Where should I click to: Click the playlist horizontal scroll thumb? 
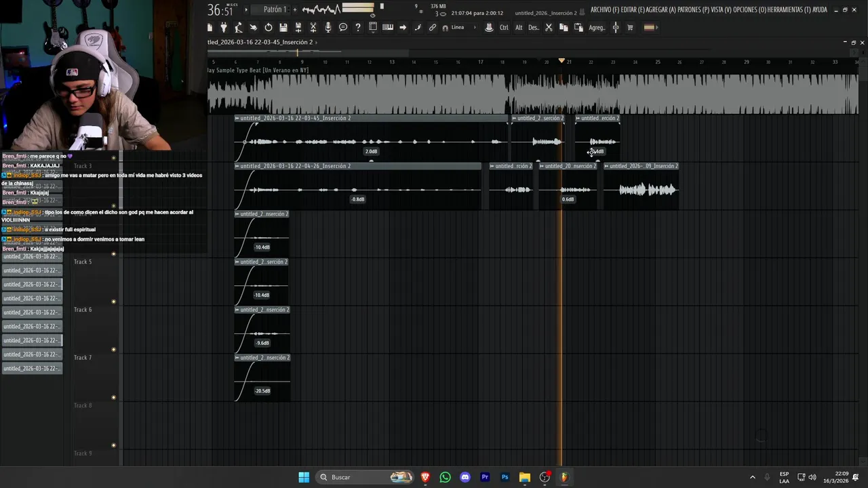click(x=307, y=52)
